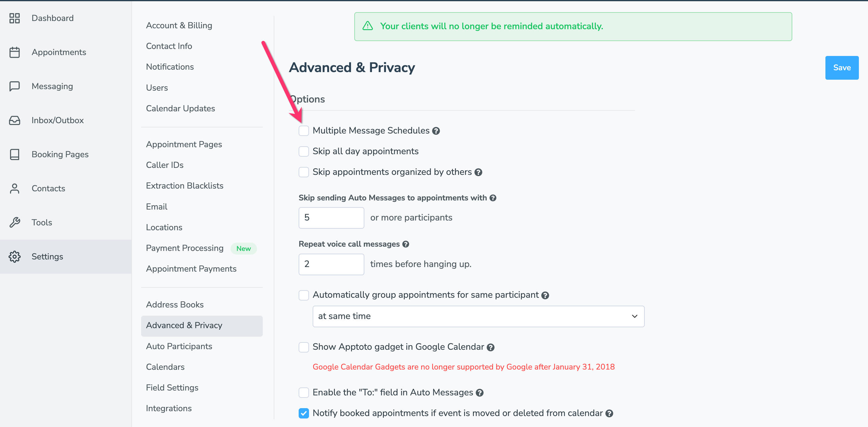Viewport: 868px width, 427px height.
Task: Switch to the Calendars settings section
Action: pyautogui.click(x=165, y=367)
